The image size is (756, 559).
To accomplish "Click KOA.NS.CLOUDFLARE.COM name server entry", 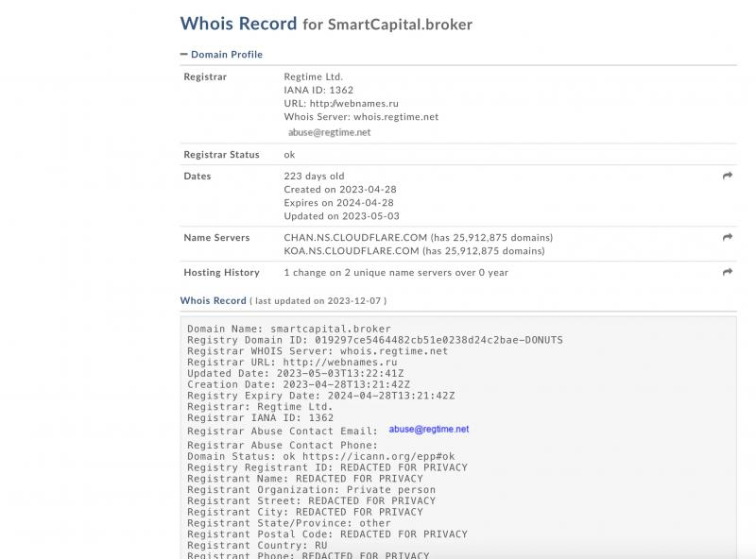I will click(x=414, y=250).
